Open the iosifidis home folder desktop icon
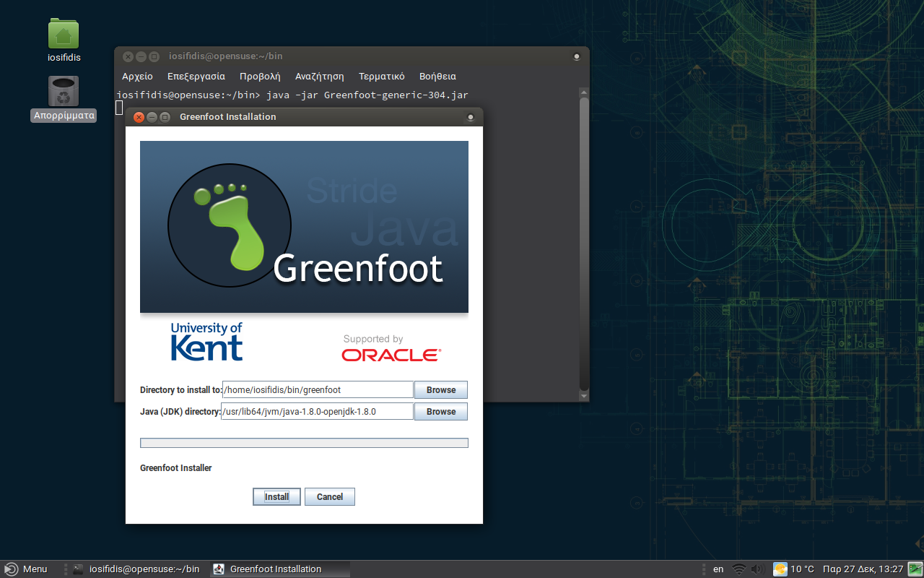Image resolution: width=924 pixels, height=578 pixels. pyautogui.click(x=64, y=40)
